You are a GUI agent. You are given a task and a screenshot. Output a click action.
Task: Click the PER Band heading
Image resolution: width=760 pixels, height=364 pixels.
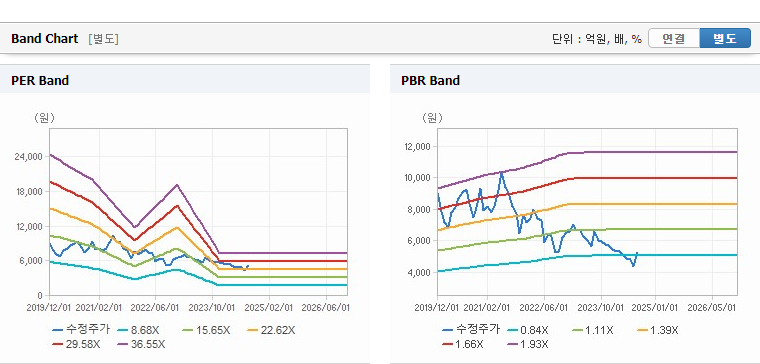click(40, 80)
